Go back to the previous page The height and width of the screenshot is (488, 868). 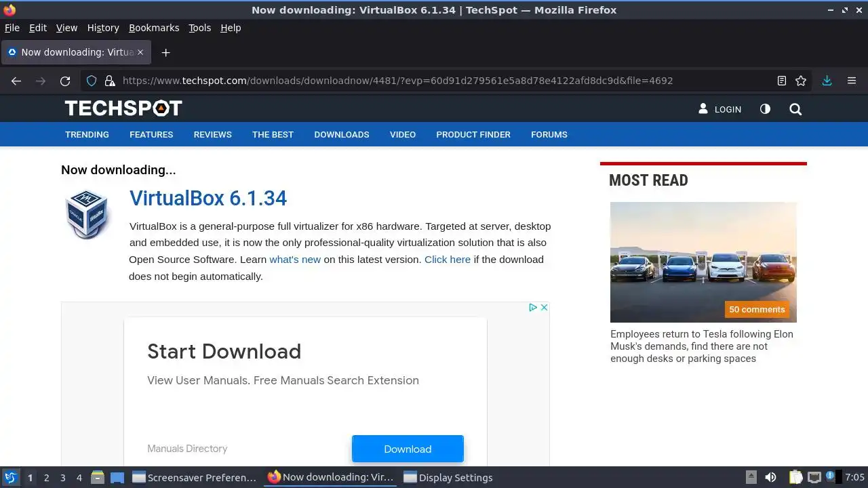click(x=16, y=81)
